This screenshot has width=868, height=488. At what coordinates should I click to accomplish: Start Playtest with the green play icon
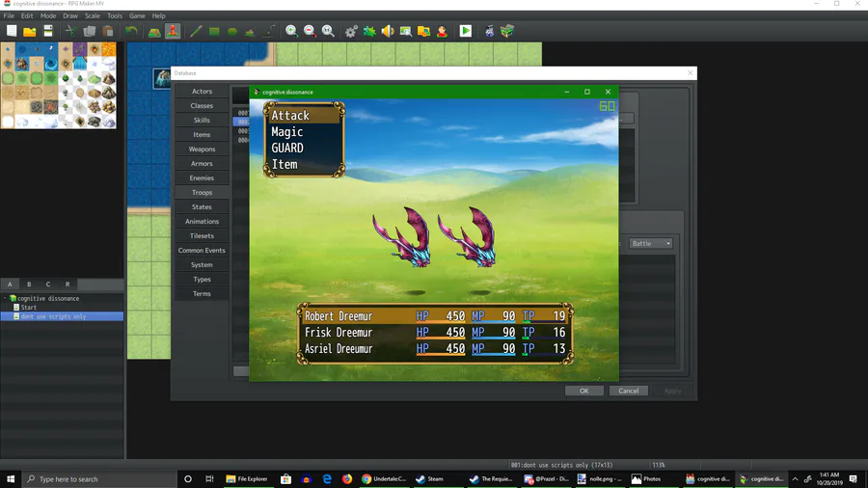466,31
